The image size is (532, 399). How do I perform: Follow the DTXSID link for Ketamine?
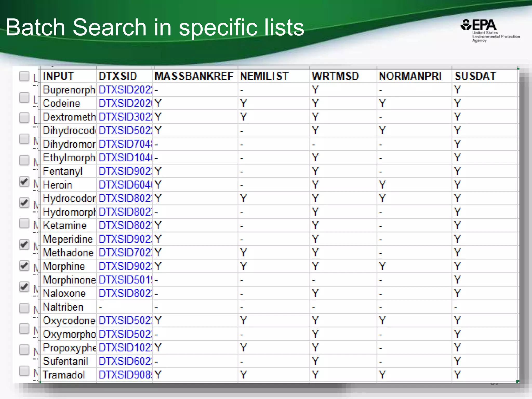click(x=125, y=225)
